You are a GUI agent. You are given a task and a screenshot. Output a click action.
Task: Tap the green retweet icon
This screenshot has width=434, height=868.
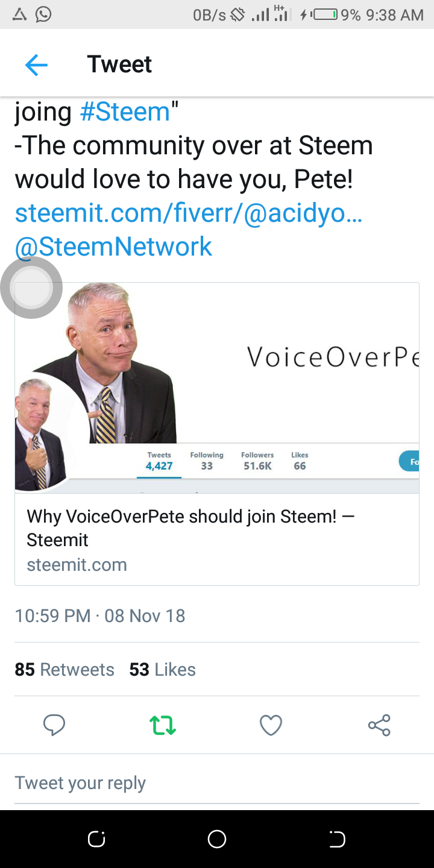click(163, 725)
